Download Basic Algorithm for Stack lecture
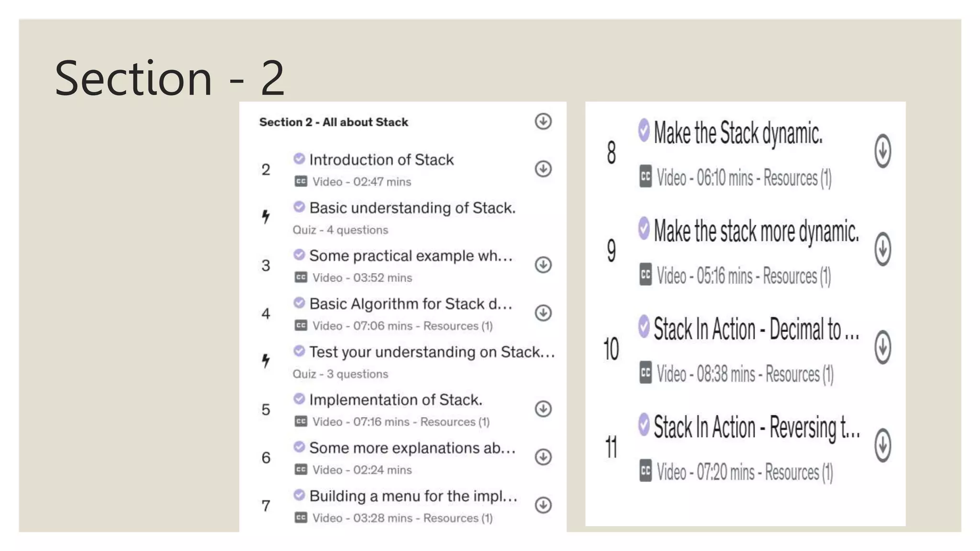The image size is (980, 551). [x=543, y=313]
